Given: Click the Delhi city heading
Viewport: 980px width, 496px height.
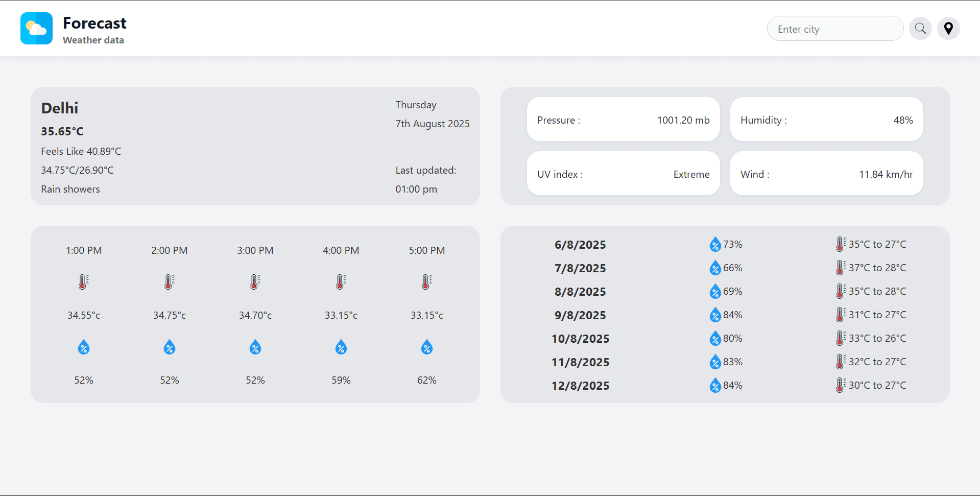Looking at the screenshot, I should click(60, 108).
